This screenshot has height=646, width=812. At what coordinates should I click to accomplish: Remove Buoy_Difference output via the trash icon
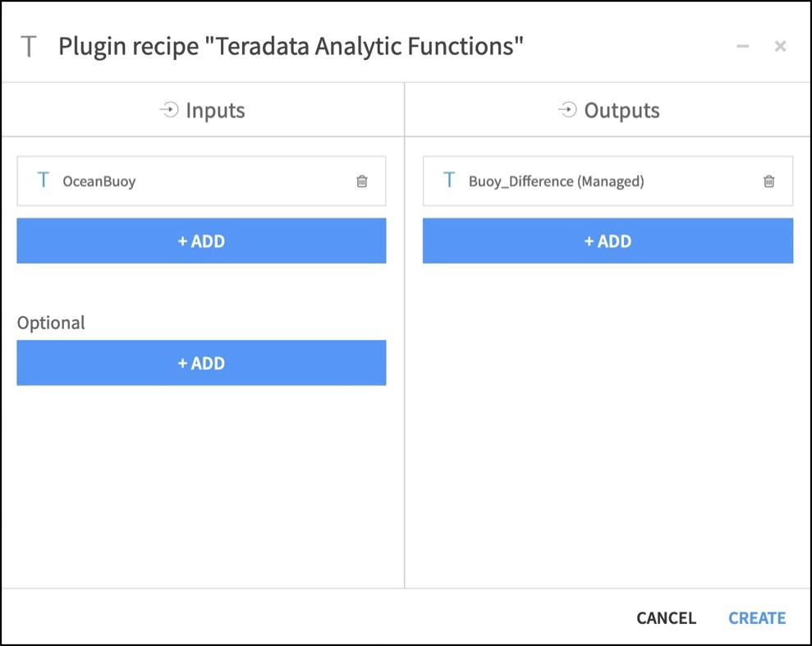coord(768,181)
